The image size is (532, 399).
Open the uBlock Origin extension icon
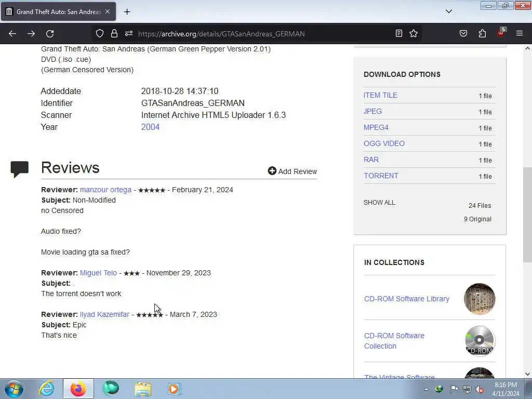[x=501, y=33]
